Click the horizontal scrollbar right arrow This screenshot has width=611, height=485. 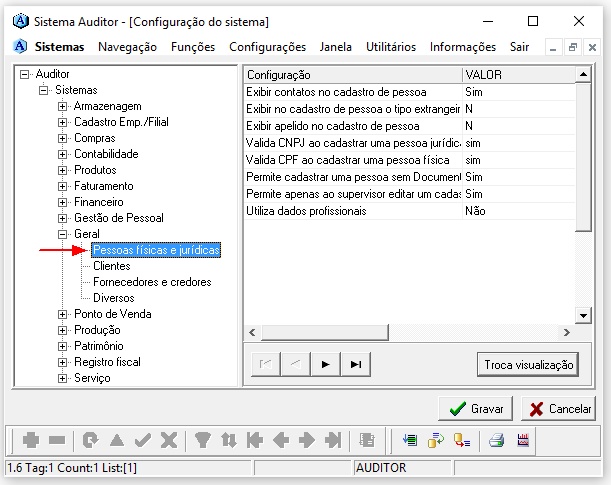tap(567, 332)
